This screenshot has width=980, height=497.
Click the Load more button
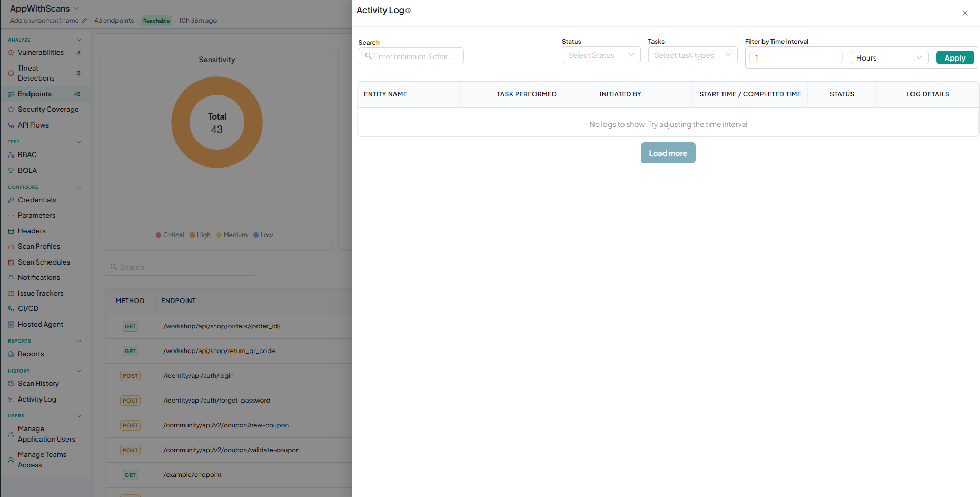coord(668,153)
